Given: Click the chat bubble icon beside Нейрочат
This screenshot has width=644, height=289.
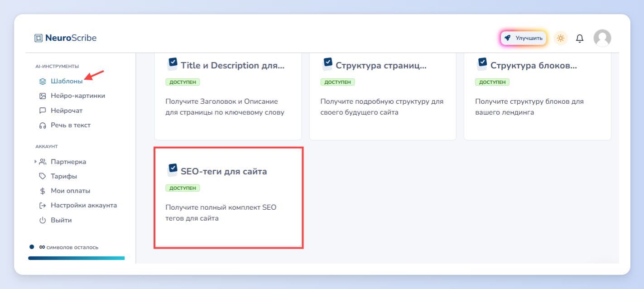Looking at the screenshot, I should [43, 111].
